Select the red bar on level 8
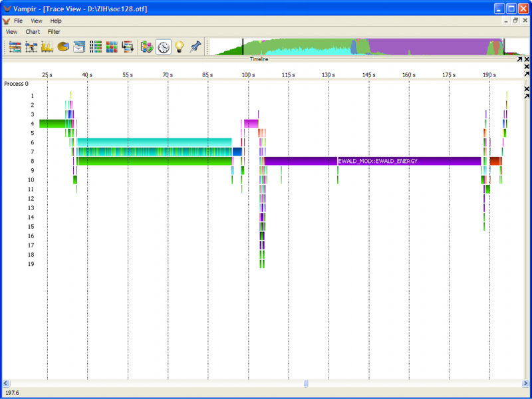This screenshot has width=532, height=399. coord(494,161)
